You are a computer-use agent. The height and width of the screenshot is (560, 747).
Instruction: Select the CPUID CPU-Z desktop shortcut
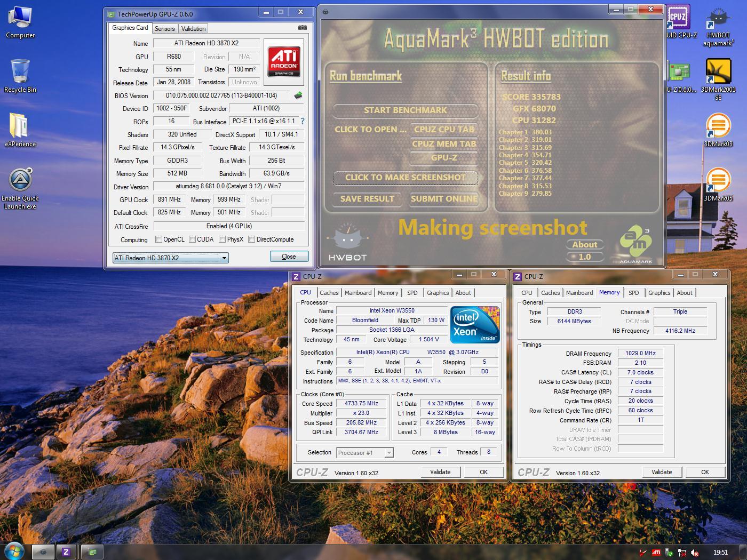[x=681, y=22]
